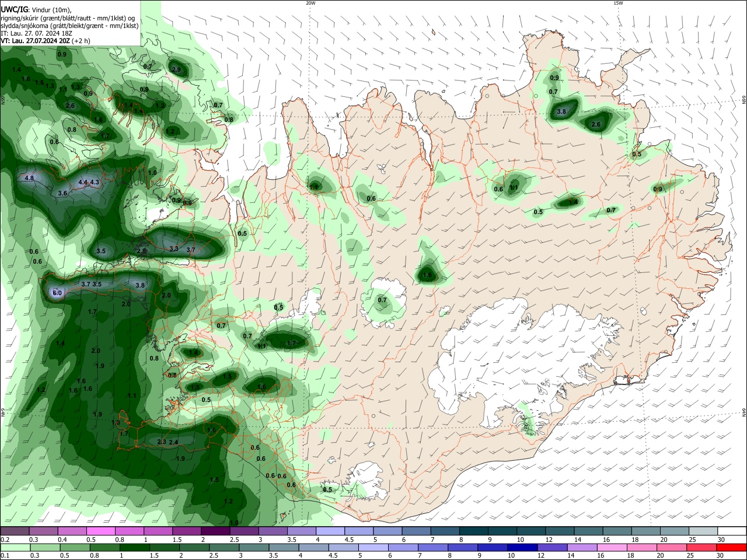The width and height of the screenshot is (747, 560).
Task: Click the '4.4' precipitation value on the map
Action: 83,183
